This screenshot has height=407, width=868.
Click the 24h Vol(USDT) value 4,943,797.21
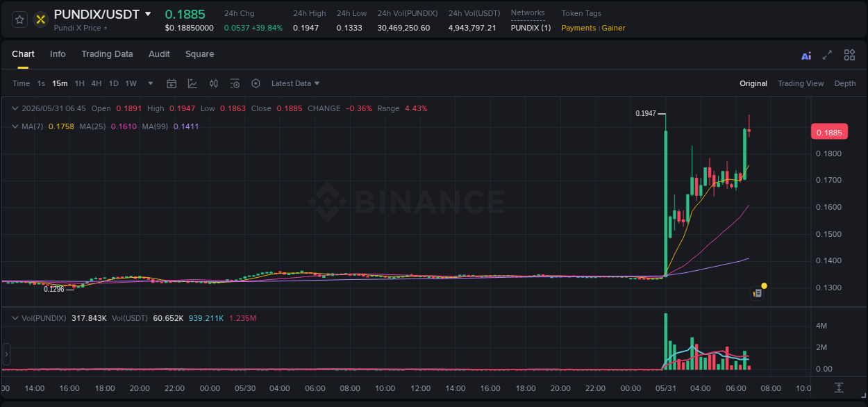(x=472, y=28)
